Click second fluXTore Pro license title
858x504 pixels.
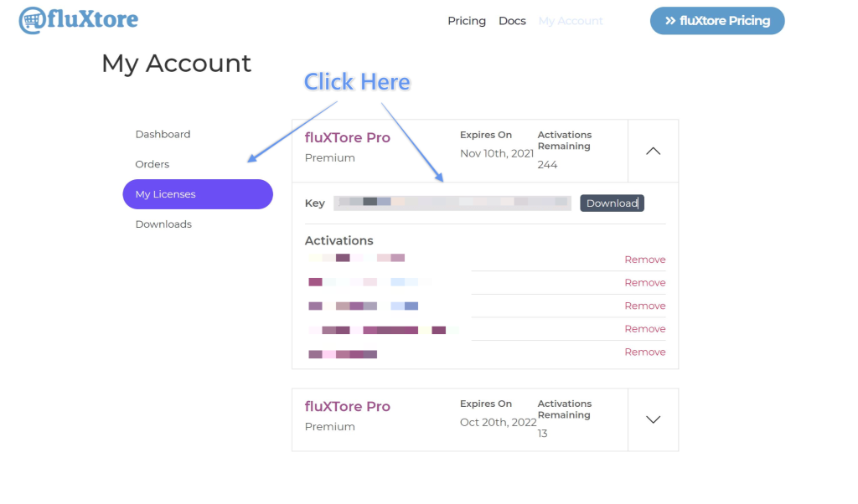347,407
